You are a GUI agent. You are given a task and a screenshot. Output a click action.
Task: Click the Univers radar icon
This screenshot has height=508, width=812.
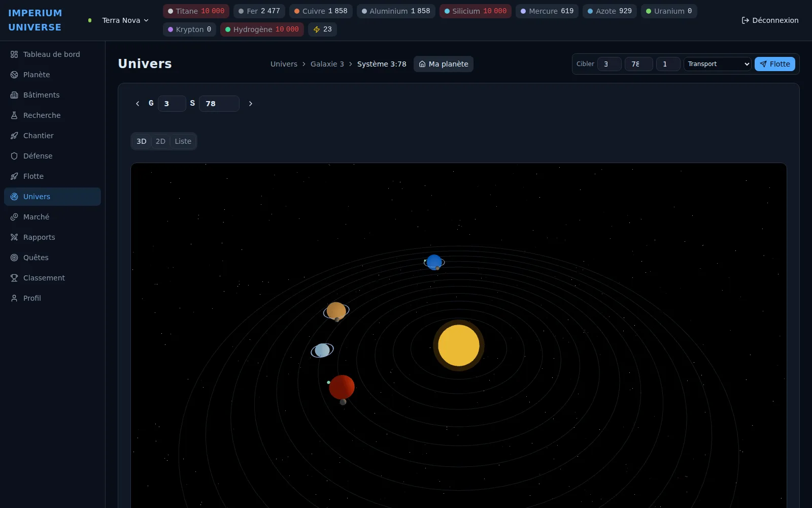14,197
